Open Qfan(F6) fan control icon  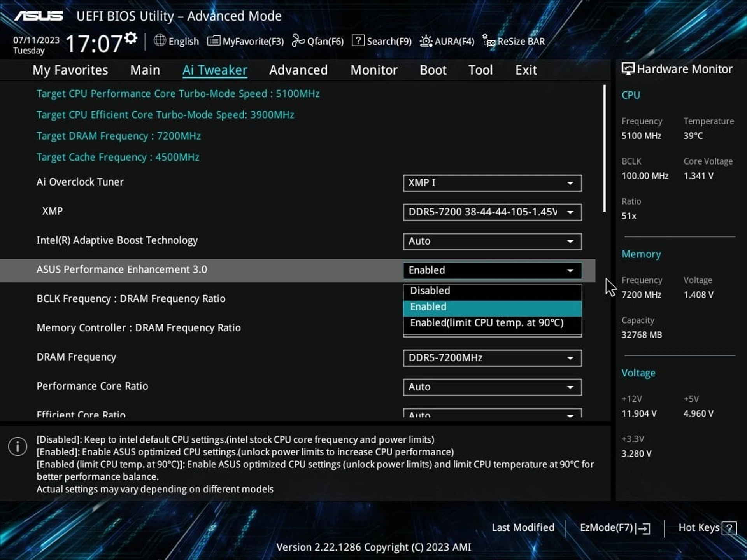point(298,40)
